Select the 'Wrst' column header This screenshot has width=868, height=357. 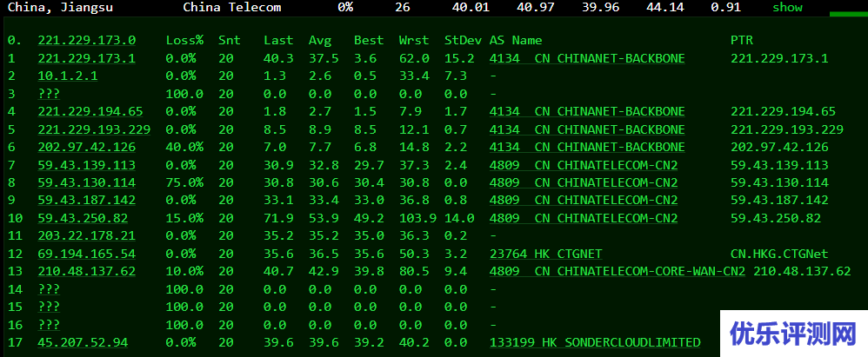pos(414,40)
